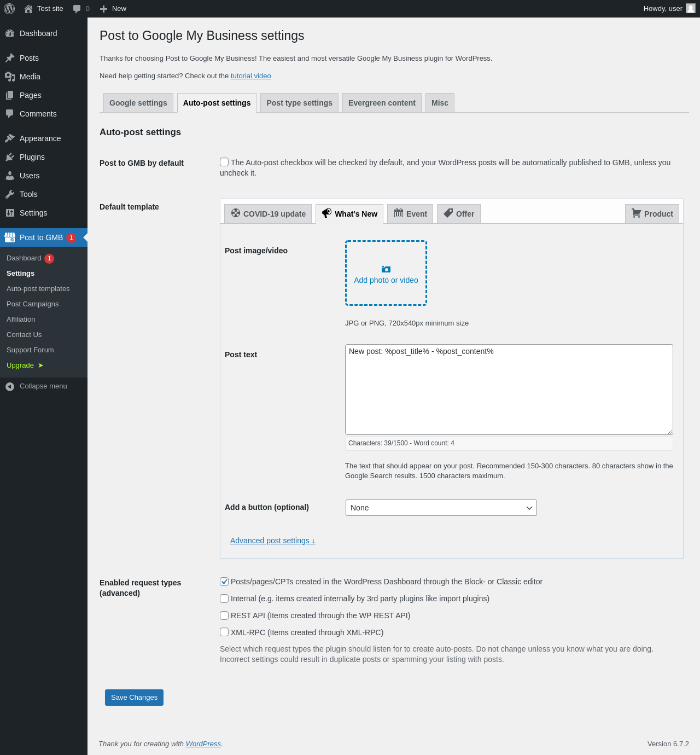The image size is (700, 755).
Task: Open the Support Forum submenu link
Action: tap(30, 350)
